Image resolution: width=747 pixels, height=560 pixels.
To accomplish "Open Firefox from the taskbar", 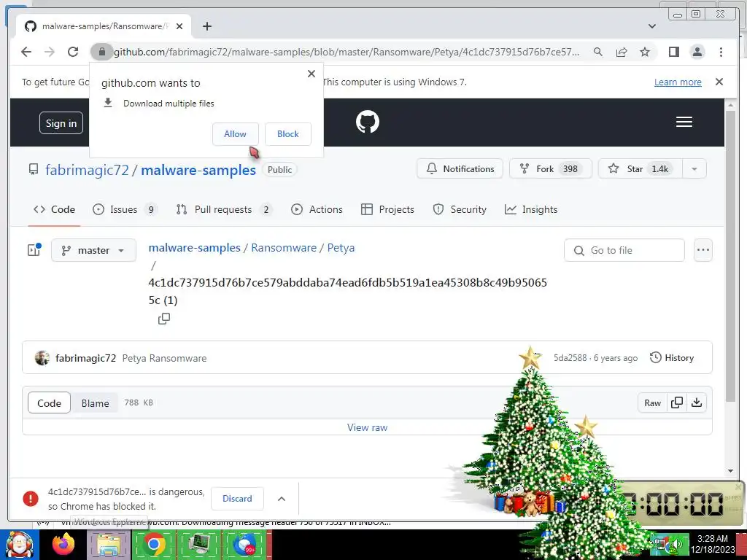I will point(63,544).
